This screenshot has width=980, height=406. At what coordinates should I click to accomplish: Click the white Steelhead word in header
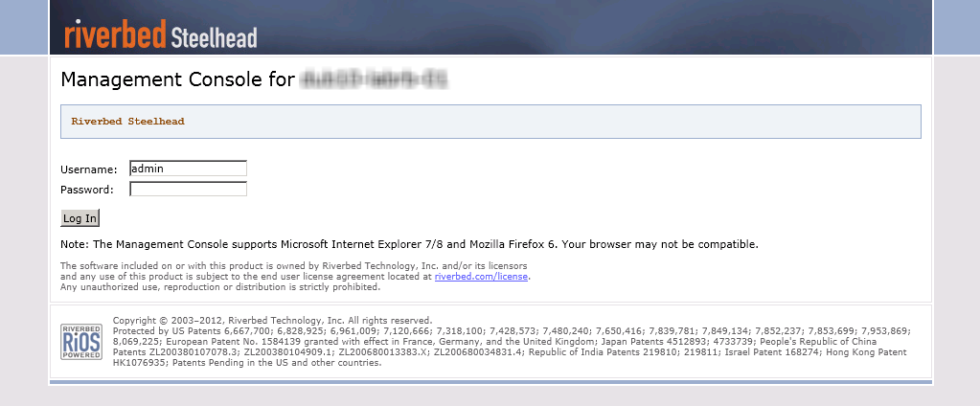coord(214,36)
